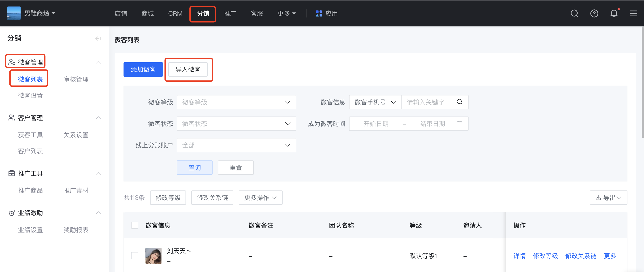The height and width of the screenshot is (272, 644).
Task: Open the 男鞋商场 store switcher dropdown
Action: pos(40,13)
